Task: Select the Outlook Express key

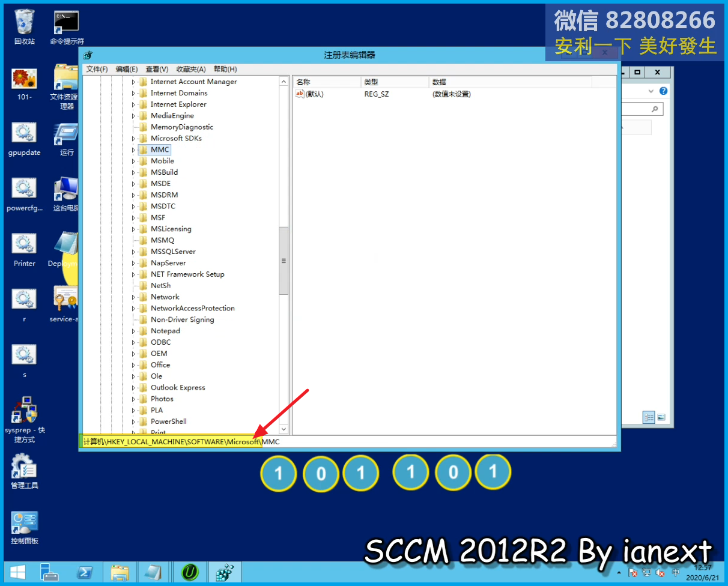Action: click(178, 388)
